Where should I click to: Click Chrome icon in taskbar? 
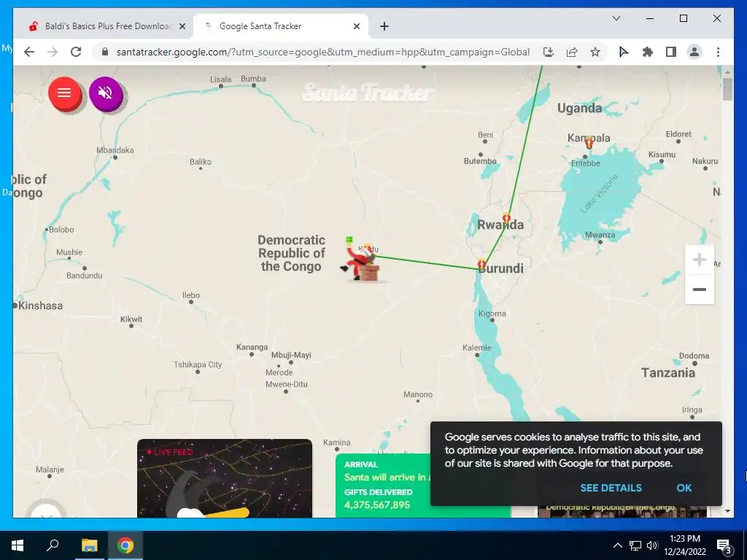click(125, 545)
